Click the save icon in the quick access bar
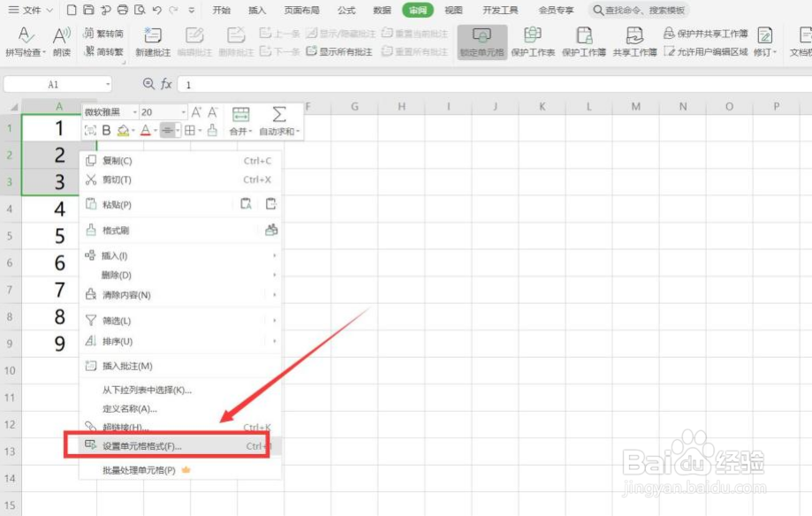 click(88, 10)
